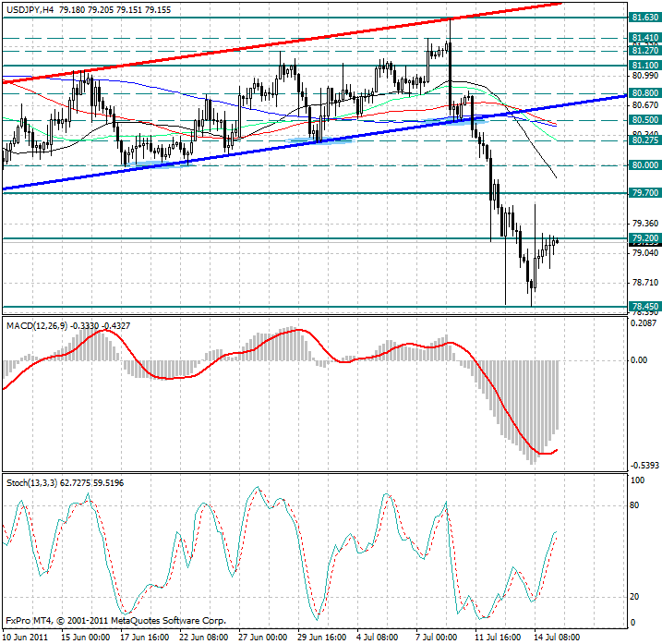Click the 14 Jul 08:00 date marker
Image resolution: width=662 pixels, height=644 pixels.
tap(559, 637)
